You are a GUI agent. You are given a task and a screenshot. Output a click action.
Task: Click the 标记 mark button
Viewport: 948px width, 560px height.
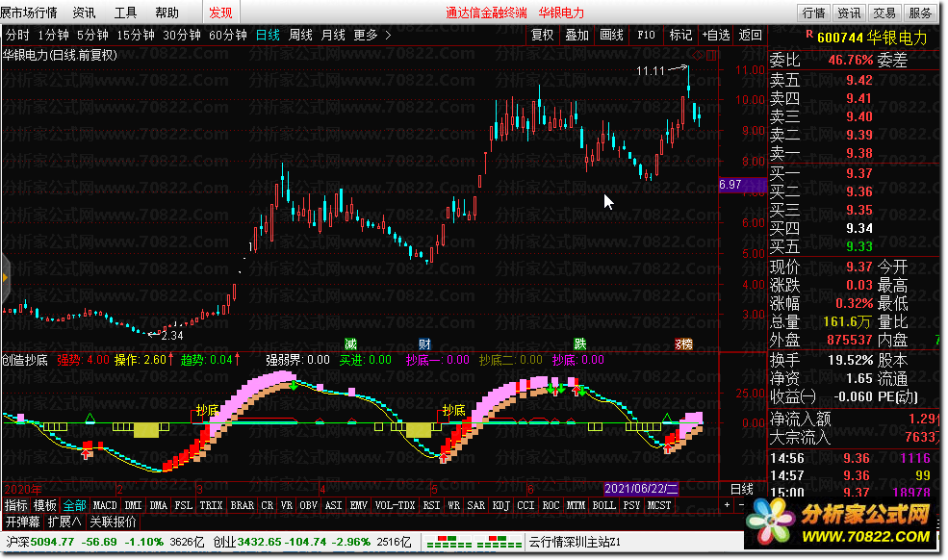pos(680,35)
